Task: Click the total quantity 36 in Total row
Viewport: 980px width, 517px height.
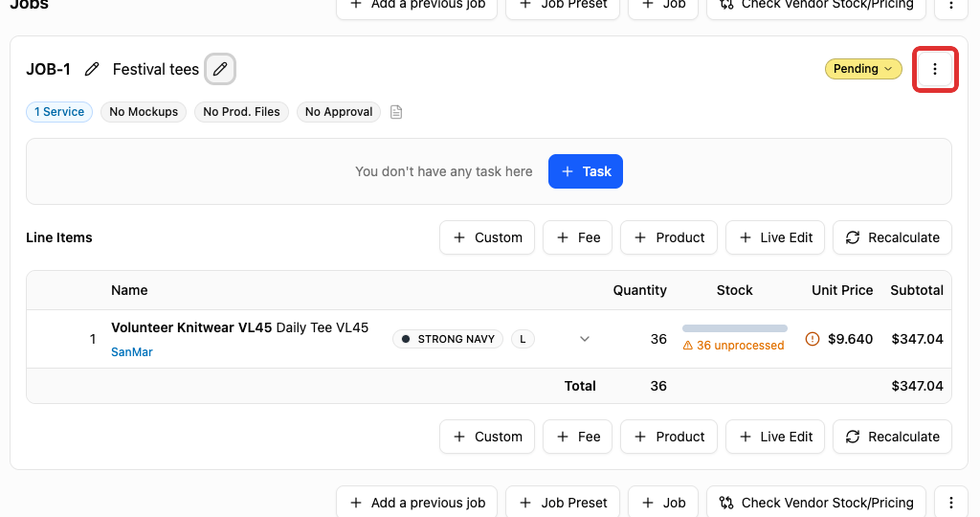Action: point(658,386)
